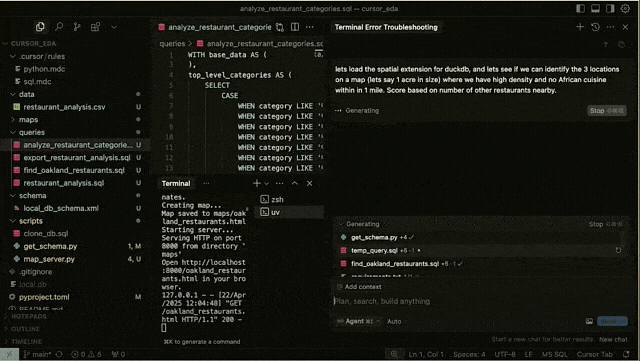Select Terminal Error Troubleshooting chat tab
Image resolution: width=640 pixels, height=361 pixels.
tap(386, 27)
